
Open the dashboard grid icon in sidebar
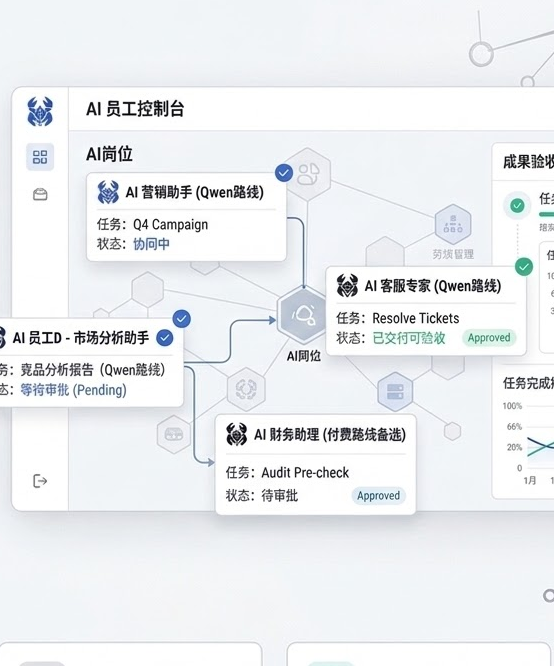(x=40, y=157)
